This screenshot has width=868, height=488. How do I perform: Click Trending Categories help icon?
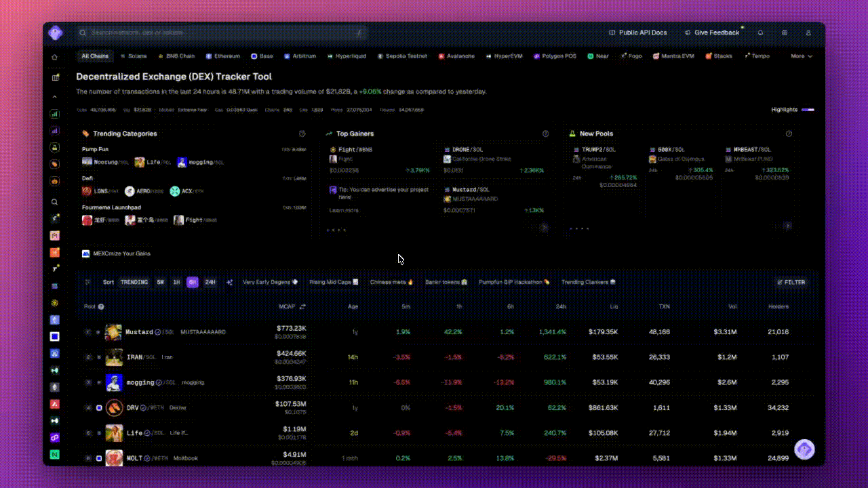[302, 134]
